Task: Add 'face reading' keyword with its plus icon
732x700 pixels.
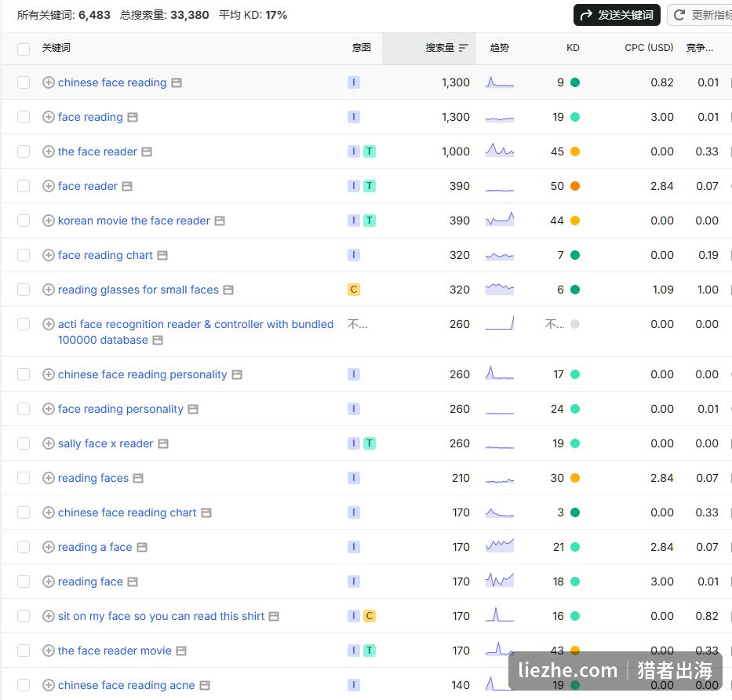Action: coord(48,117)
